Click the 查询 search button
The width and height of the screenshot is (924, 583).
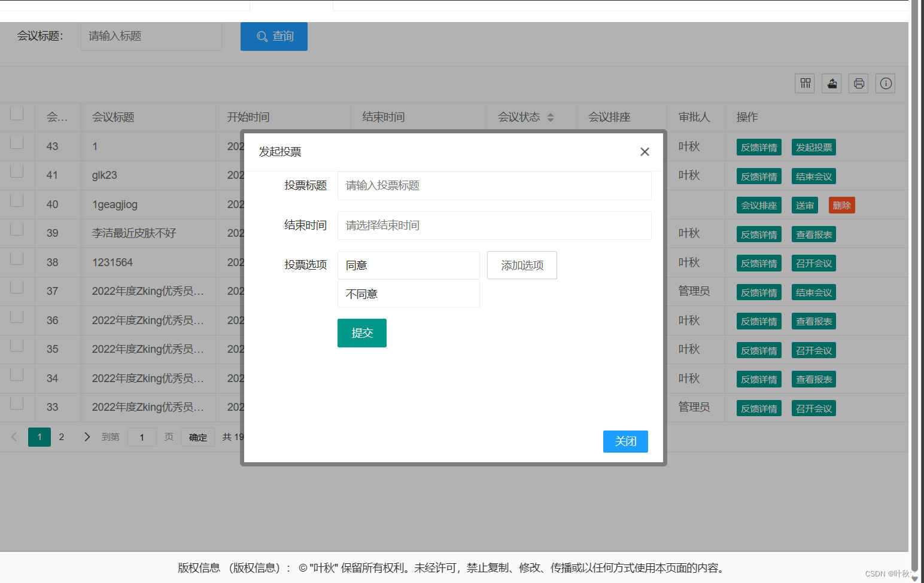(x=274, y=36)
